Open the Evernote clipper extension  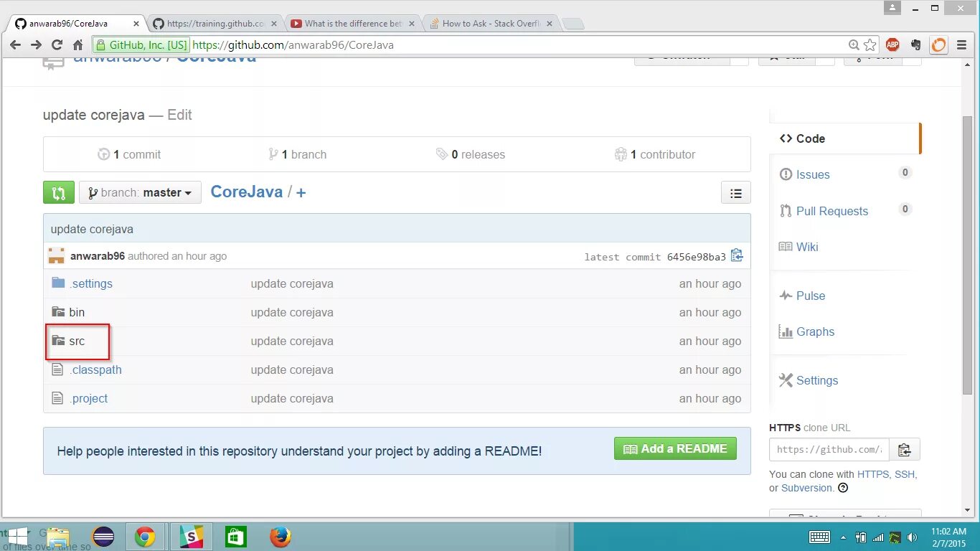915,44
